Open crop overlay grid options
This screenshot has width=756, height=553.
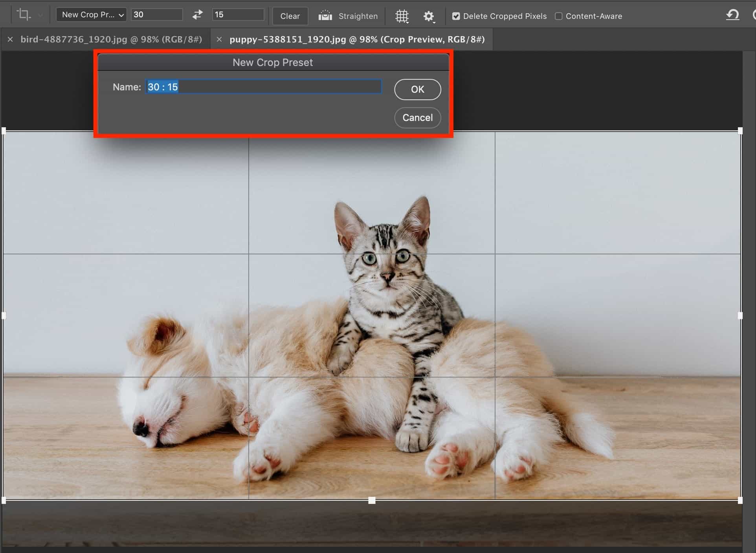pyautogui.click(x=402, y=16)
